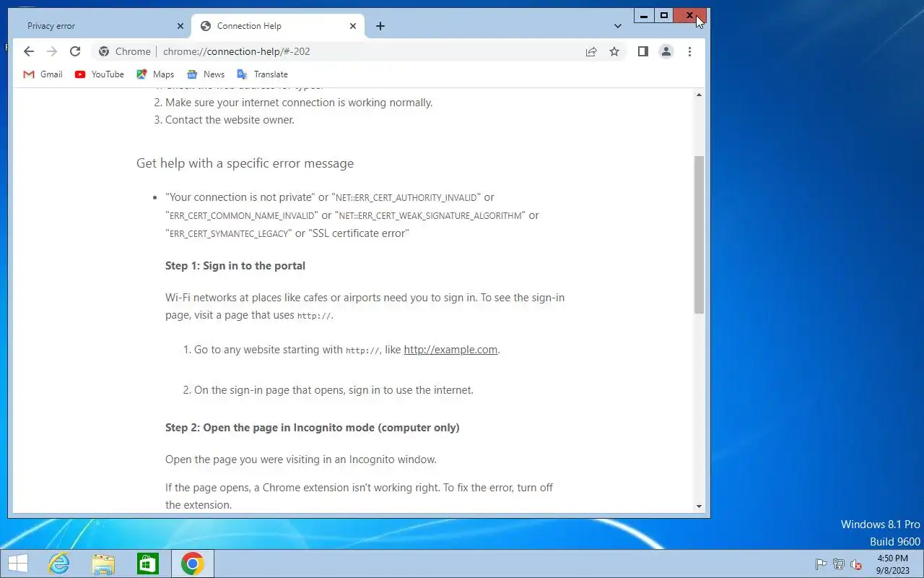Click "NET::ERR_CERT_AUTHORITY_INVALID" error code text
The height and width of the screenshot is (578, 924).
[406, 197]
